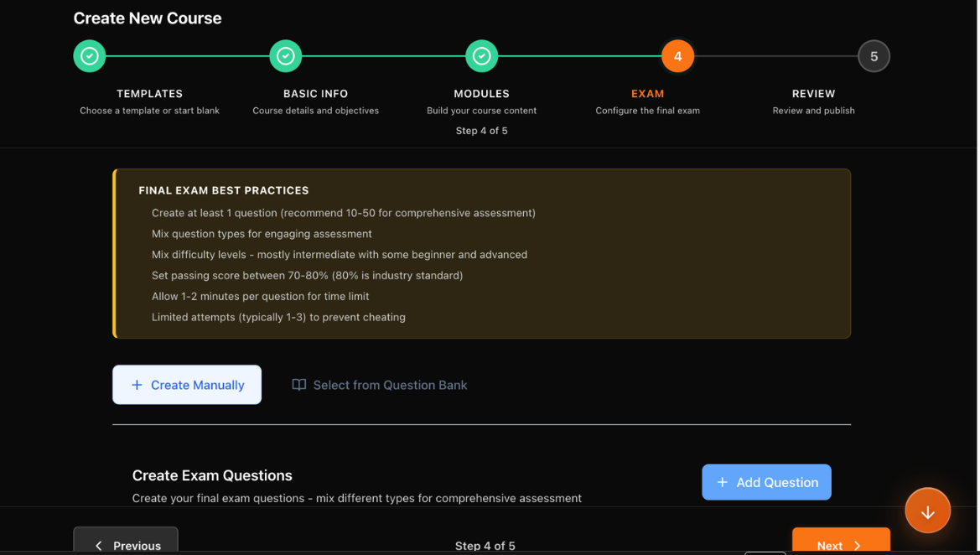
Task: Click the green progress line between Modules and Exam
Action: click(x=578, y=55)
